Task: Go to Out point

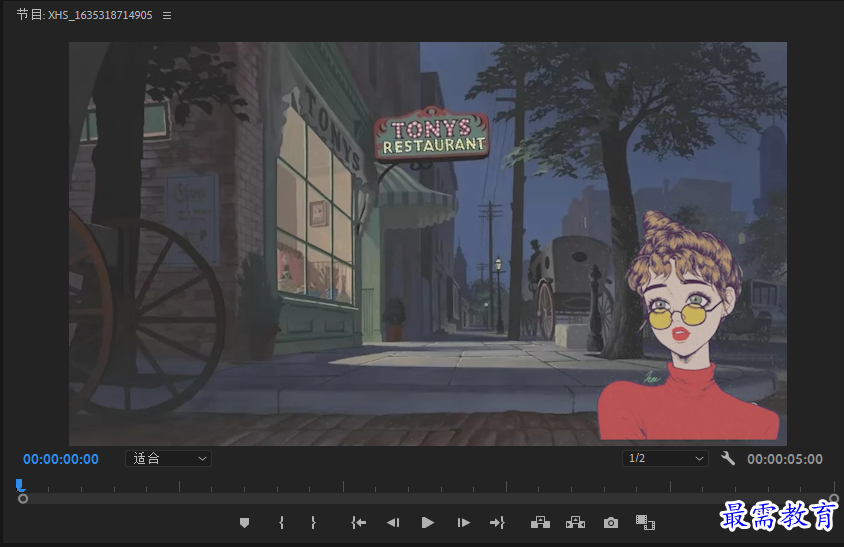Action: click(497, 523)
